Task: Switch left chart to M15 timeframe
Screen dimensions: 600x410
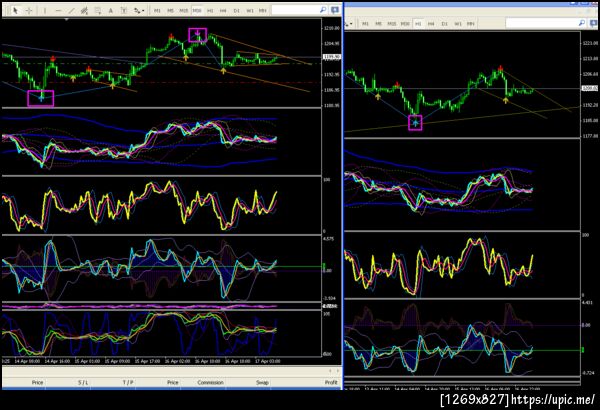Action: click(x=184, y=11)
